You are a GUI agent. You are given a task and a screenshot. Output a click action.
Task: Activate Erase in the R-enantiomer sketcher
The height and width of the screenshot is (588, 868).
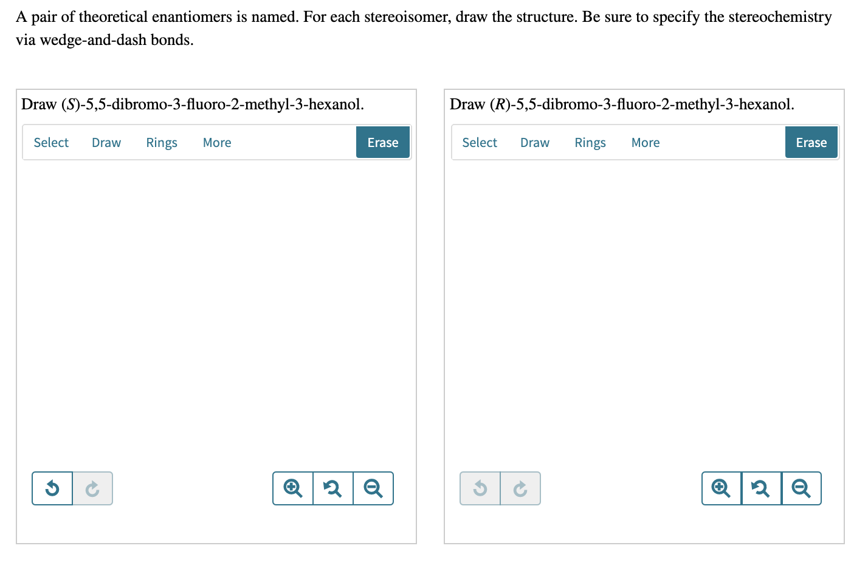point(811,142)
